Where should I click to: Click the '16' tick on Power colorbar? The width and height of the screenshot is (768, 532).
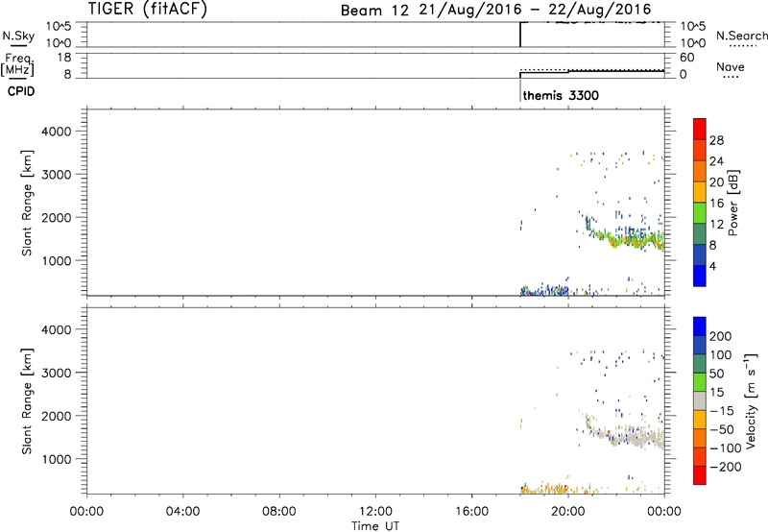tap(716, 204)
